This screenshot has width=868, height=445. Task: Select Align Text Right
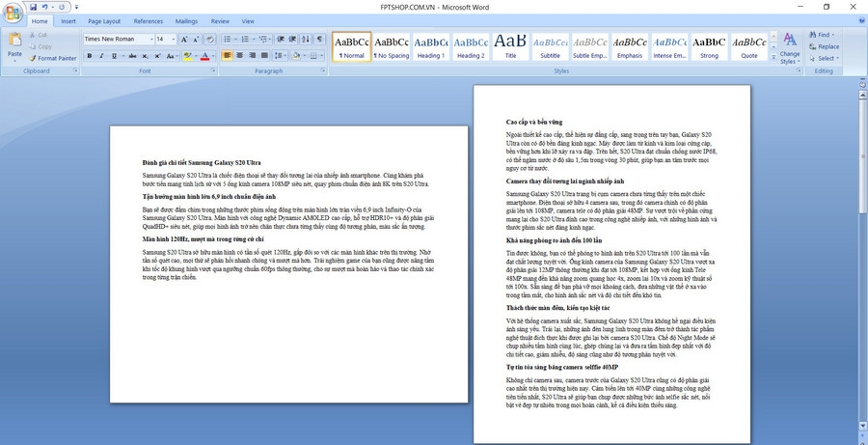point(253,56)
